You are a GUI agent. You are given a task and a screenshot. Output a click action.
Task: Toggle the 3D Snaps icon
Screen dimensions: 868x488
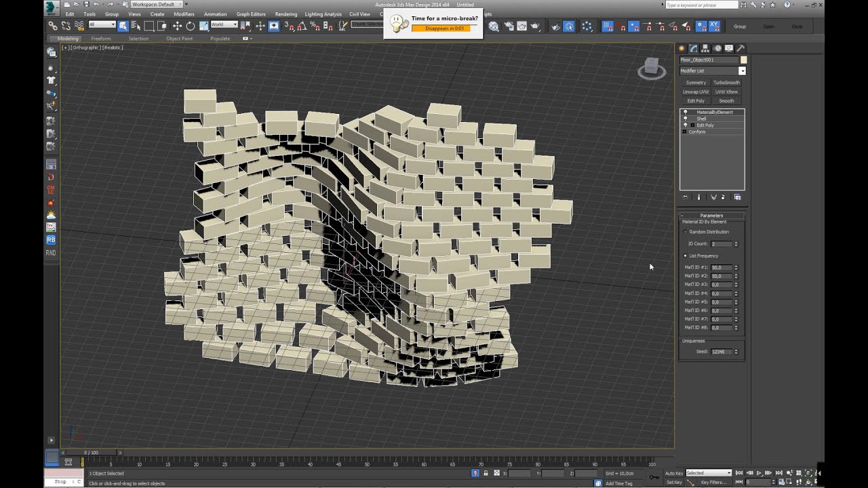pos(290,26)
